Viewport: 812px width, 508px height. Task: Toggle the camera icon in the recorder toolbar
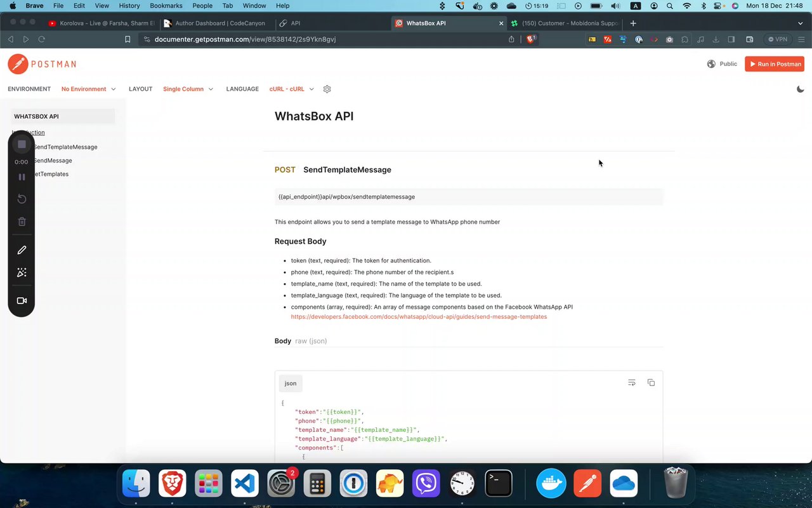[22, 300]
